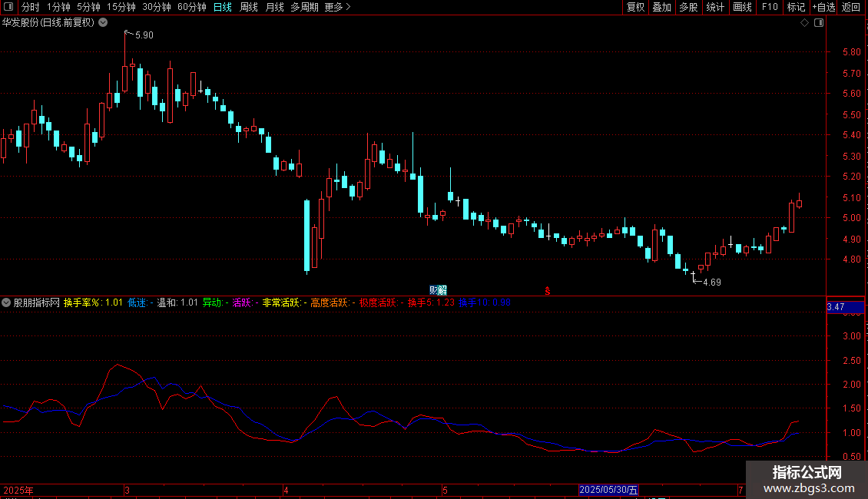Switch to 周线 weekly chart
The image size is (868, 499).
coord(249,7)
